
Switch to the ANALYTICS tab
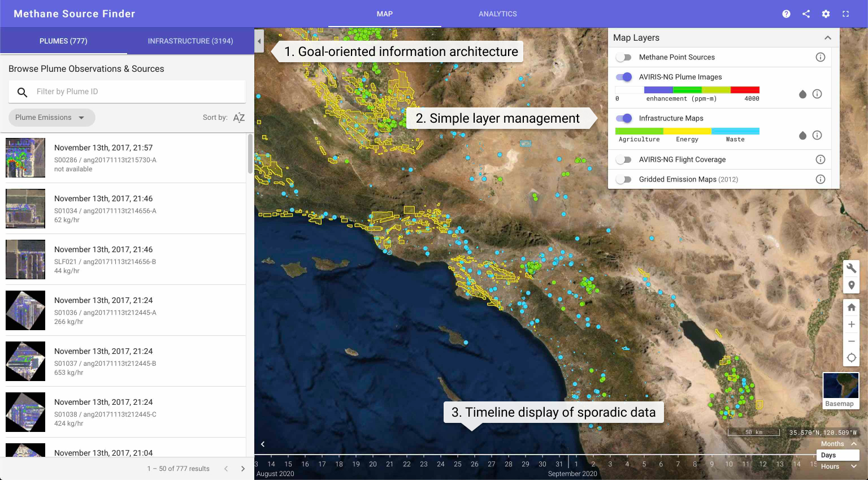[x=497, y=14]
